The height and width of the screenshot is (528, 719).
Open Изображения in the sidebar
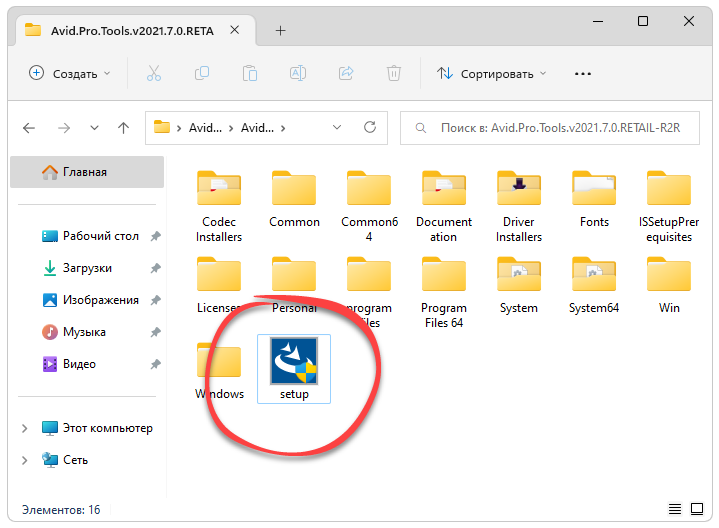[x=90, y=300]
